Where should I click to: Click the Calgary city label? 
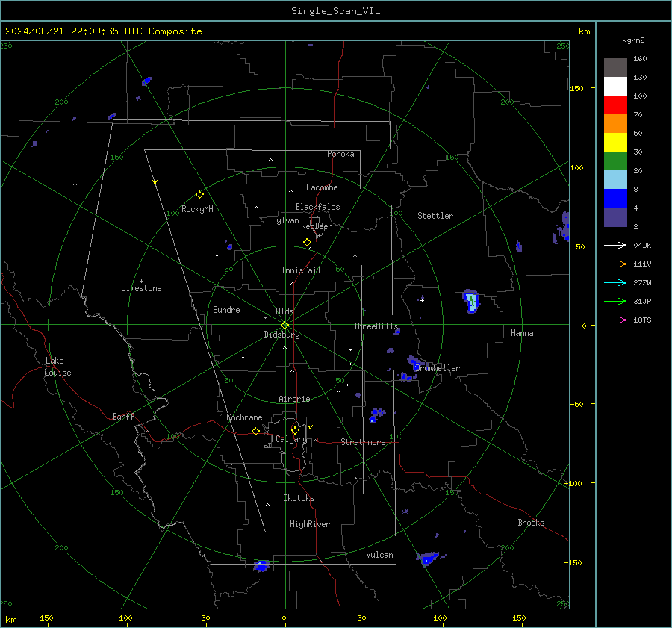click(x=291, y=439)
